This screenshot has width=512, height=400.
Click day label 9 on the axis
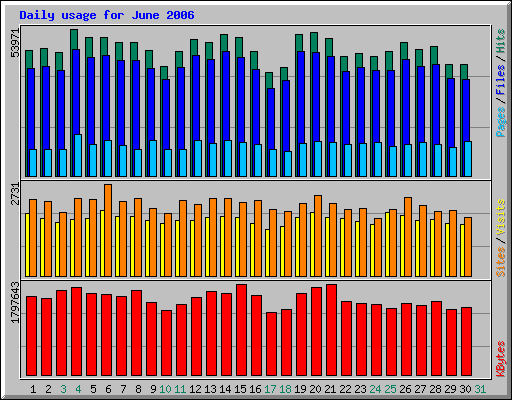pos(153,389)
